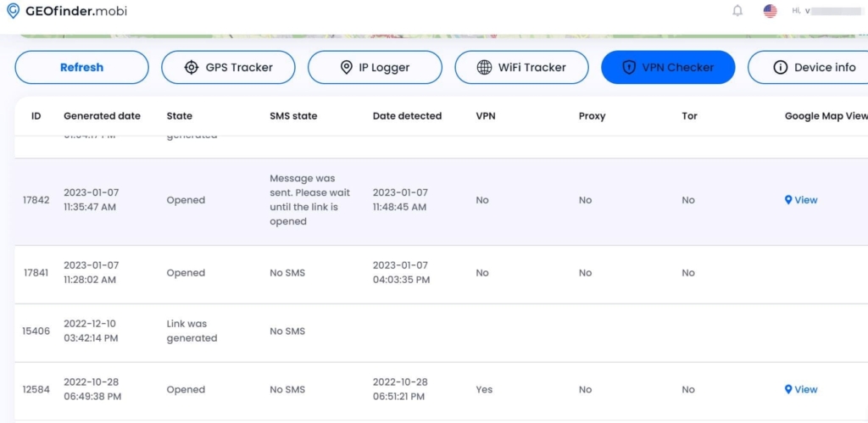Click the Tor 'No' value for ID 17841

click(688, 273)
